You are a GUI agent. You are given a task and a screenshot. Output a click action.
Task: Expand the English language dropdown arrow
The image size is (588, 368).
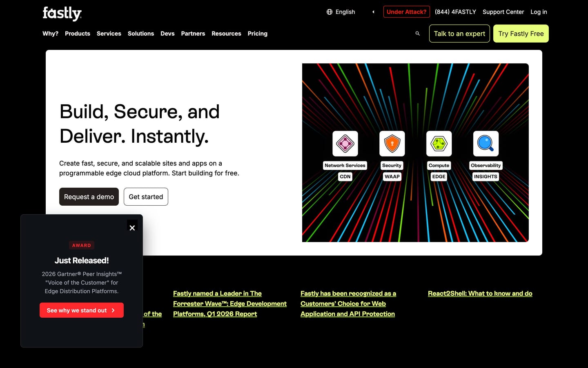[x=373, y=12]
